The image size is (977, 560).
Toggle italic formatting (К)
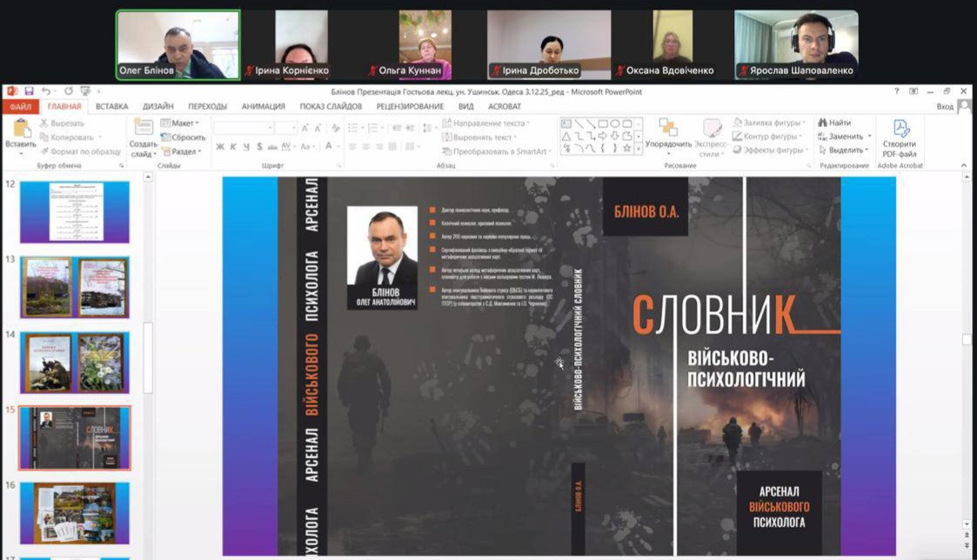pos(233,147)
